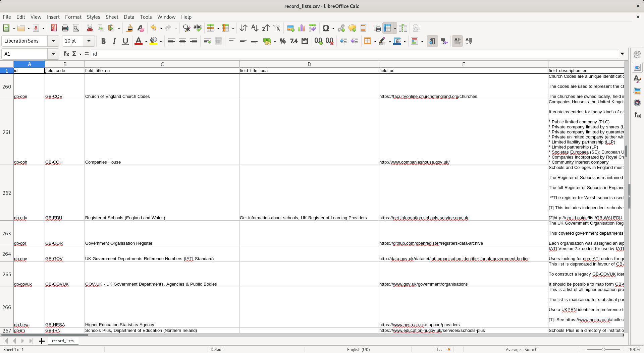
Task: Click the companieshouse.gov.uk URL cell
Action: (x=463, y=132)
